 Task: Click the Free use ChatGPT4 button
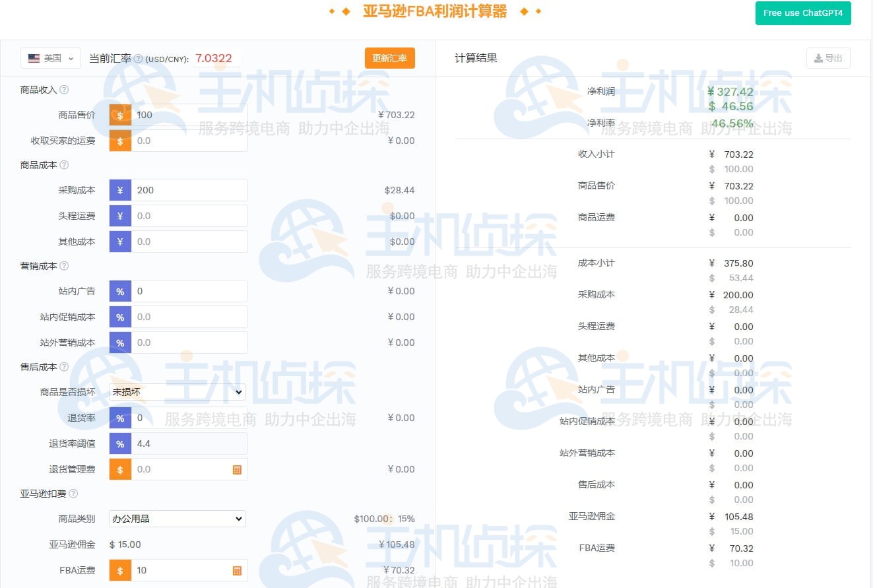[802, 13]
